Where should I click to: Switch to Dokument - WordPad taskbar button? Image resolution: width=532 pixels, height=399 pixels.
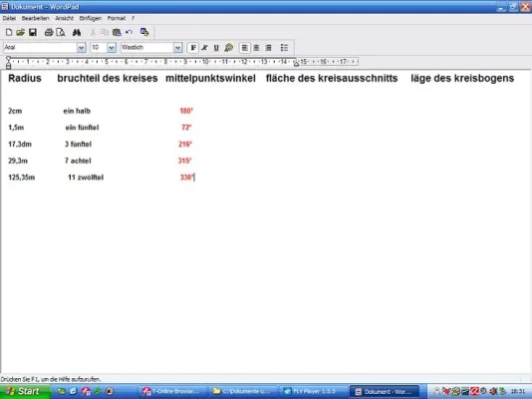point(385,392)
